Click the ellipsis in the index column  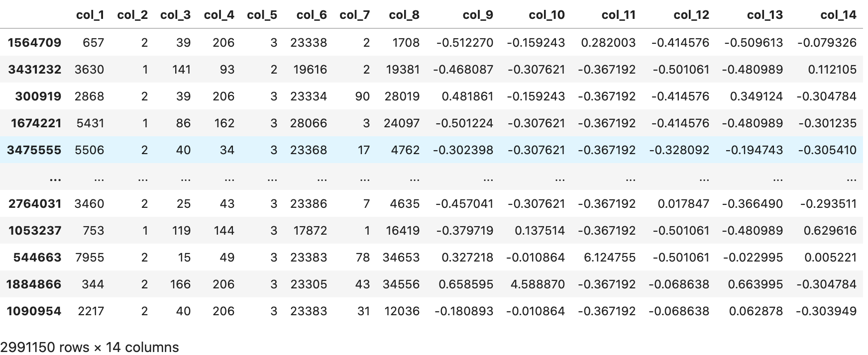pos(55,177)
